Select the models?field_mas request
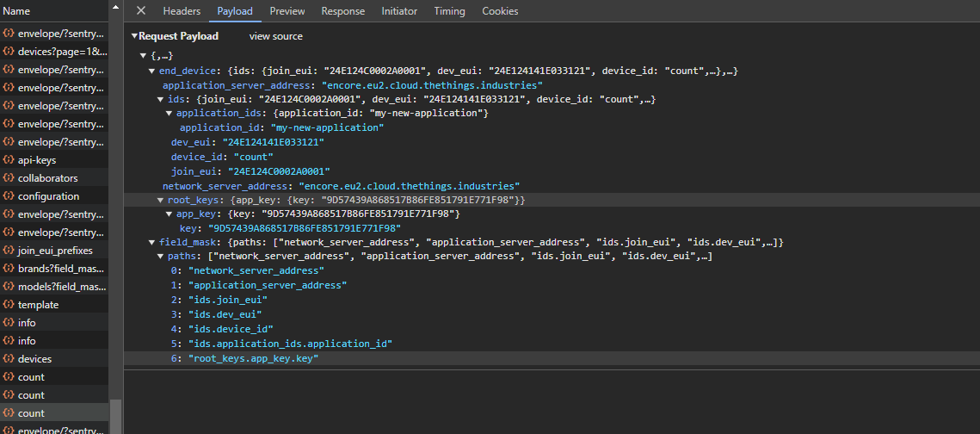 (54, 287)
